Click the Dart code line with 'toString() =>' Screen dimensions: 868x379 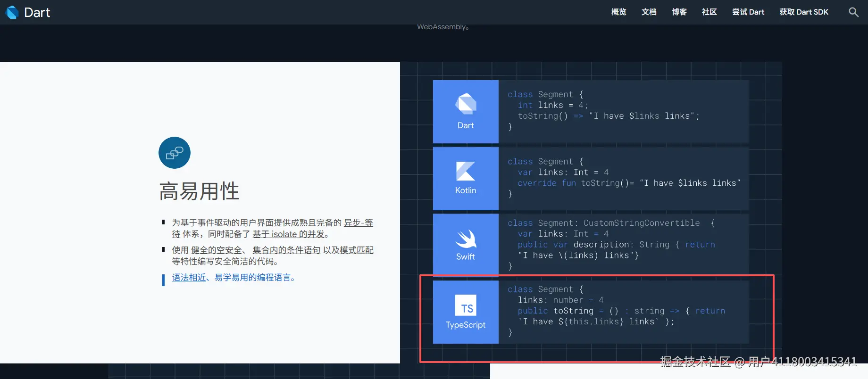pos(609,116)
